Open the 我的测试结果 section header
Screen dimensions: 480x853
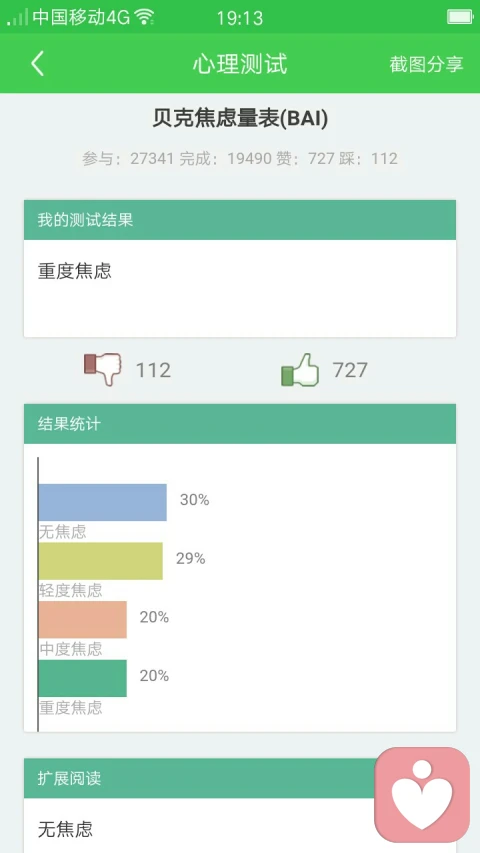tap(240, 220)
